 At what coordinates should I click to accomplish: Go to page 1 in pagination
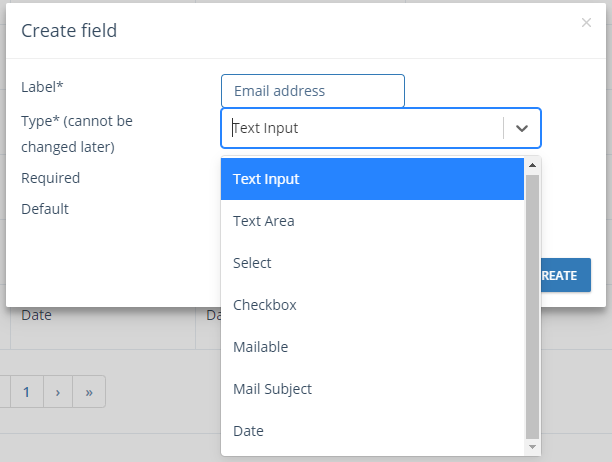(27, 392)
